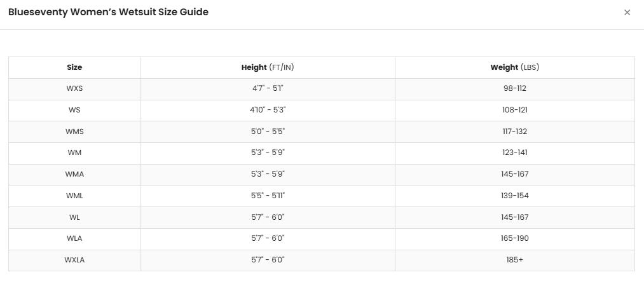Select the WML size cell
The width and height of the screenshot is (644, 284).
point(74,196)
